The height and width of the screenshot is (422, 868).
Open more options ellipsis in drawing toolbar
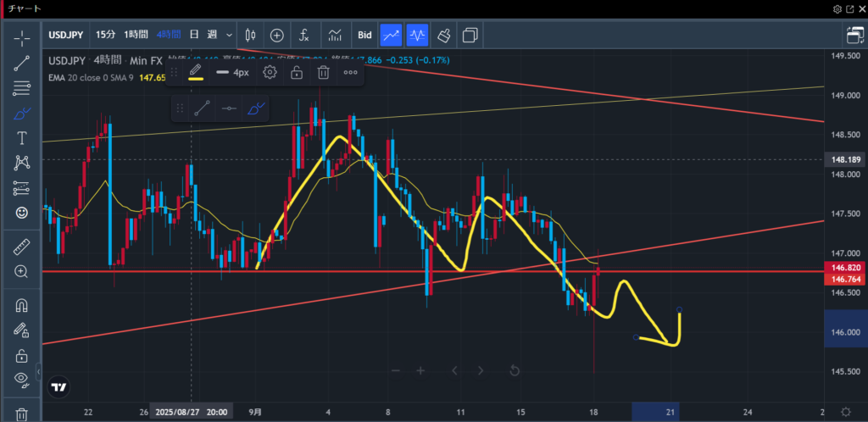click(x=350, y=73)
